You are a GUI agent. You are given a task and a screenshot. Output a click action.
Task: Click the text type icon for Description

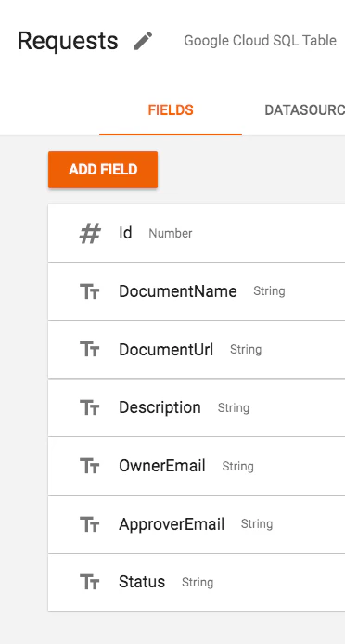[x=90, y=408]
